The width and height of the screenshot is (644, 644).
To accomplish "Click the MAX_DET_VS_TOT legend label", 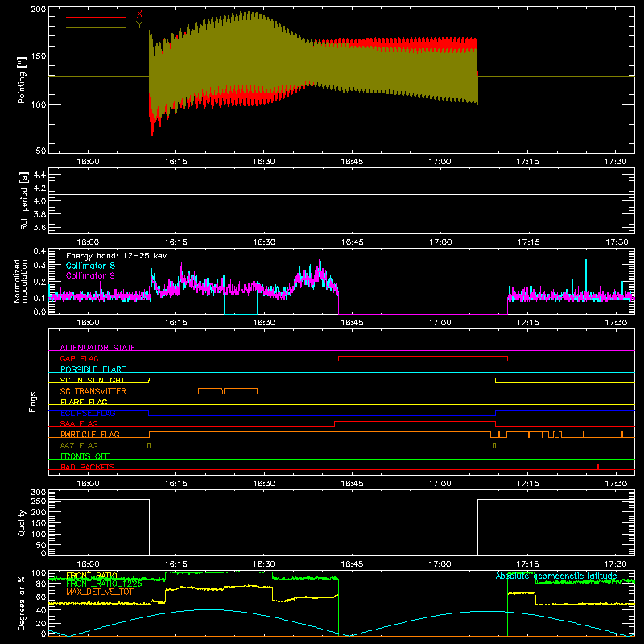I will pyautogui.click(x=100, y=592).
